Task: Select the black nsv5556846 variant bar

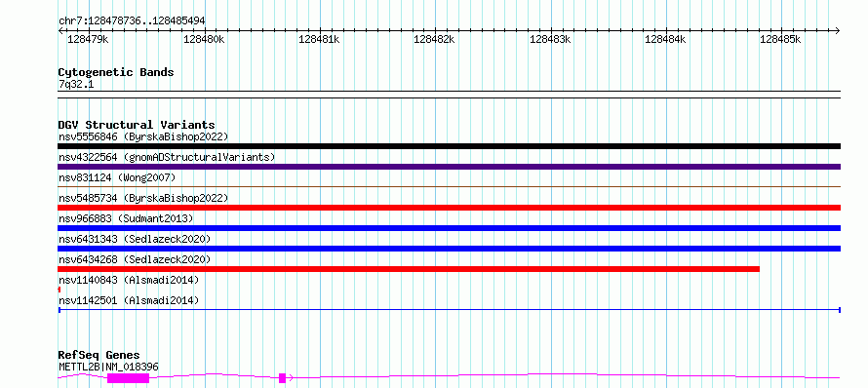Action: click(x=449, y=146)
